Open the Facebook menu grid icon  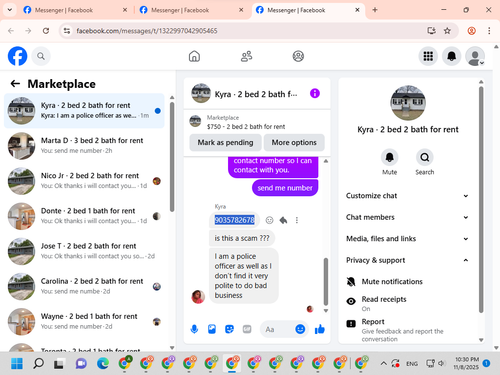click(x=428, y=56)
